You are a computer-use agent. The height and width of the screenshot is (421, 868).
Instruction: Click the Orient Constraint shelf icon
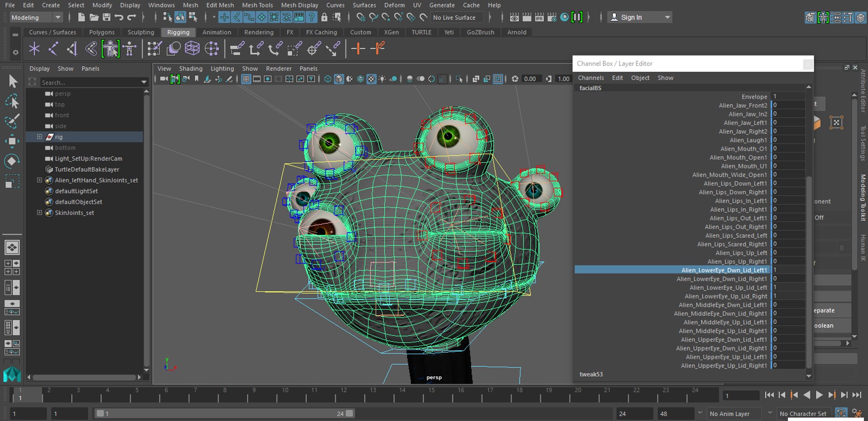point(275,48)
